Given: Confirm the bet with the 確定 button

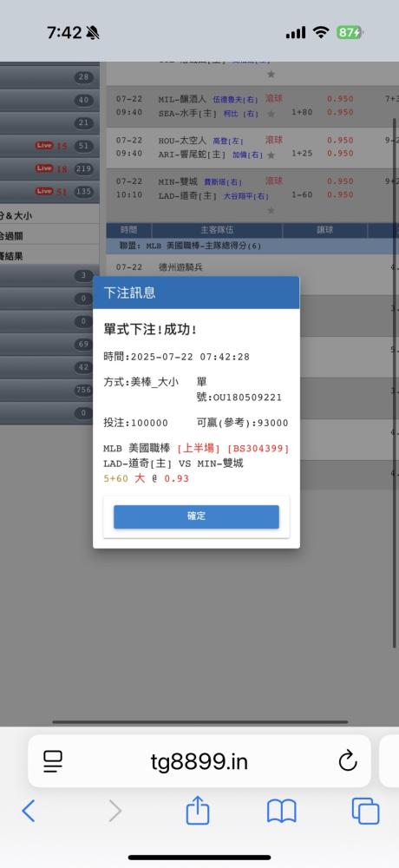Looking at the screenshot, I should click(x=196, y=516).
